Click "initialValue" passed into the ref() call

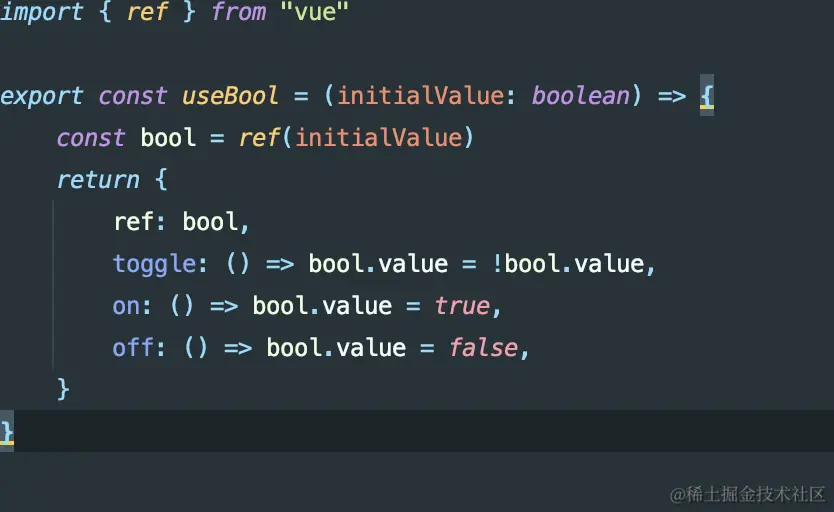click(x=379, y=138)
